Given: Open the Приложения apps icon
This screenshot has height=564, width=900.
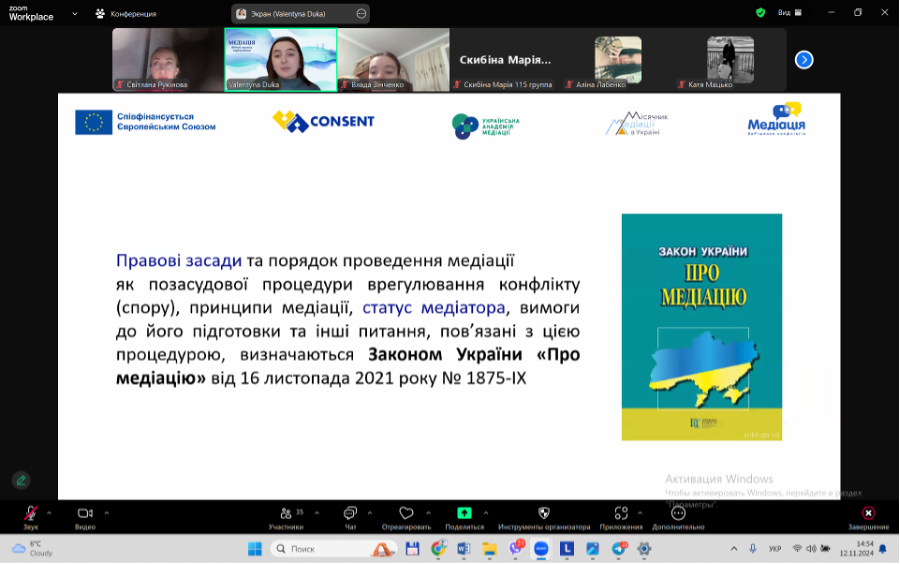Looking at the screenshot, I should (621, 513).
